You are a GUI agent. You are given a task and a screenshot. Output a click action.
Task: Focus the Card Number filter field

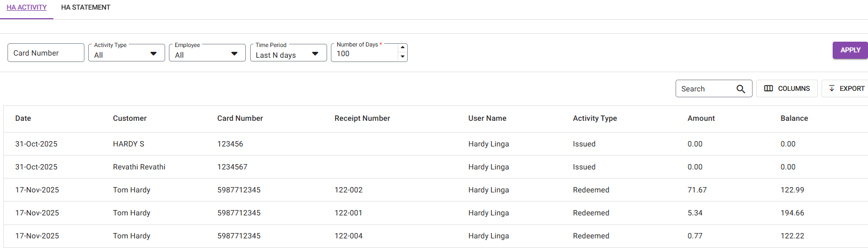point(45,53)
